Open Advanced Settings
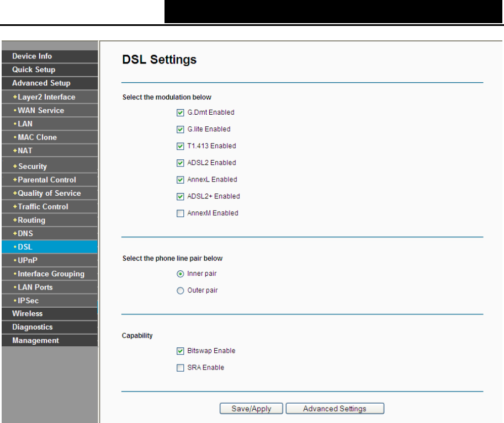The image size is (504, 423). 335,409
